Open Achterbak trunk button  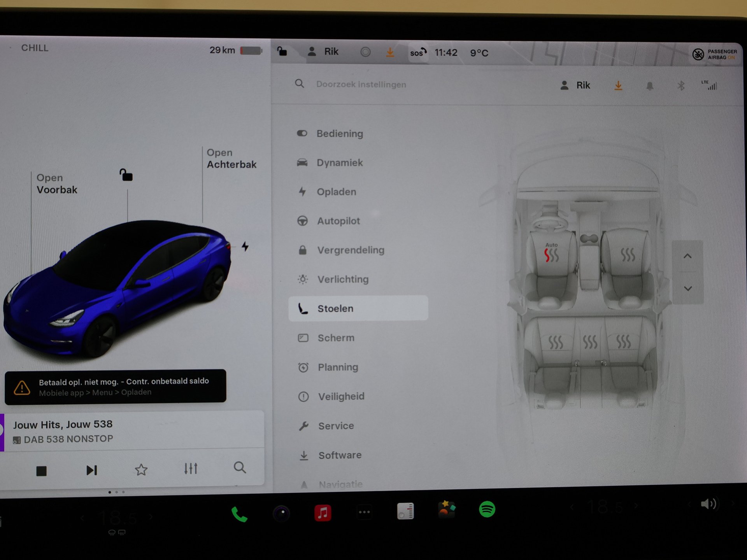pyautogui.click(x=231, y=159)
